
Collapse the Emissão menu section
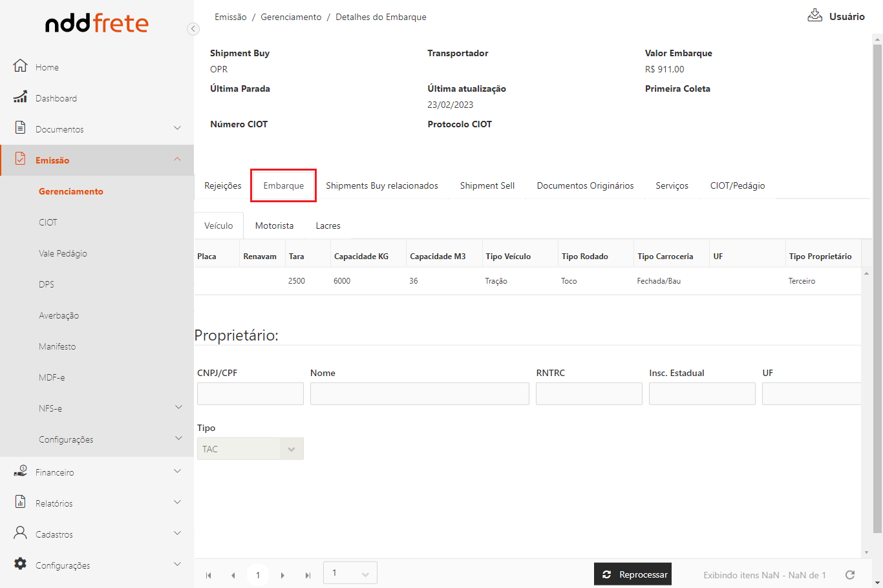click(178, 160)
